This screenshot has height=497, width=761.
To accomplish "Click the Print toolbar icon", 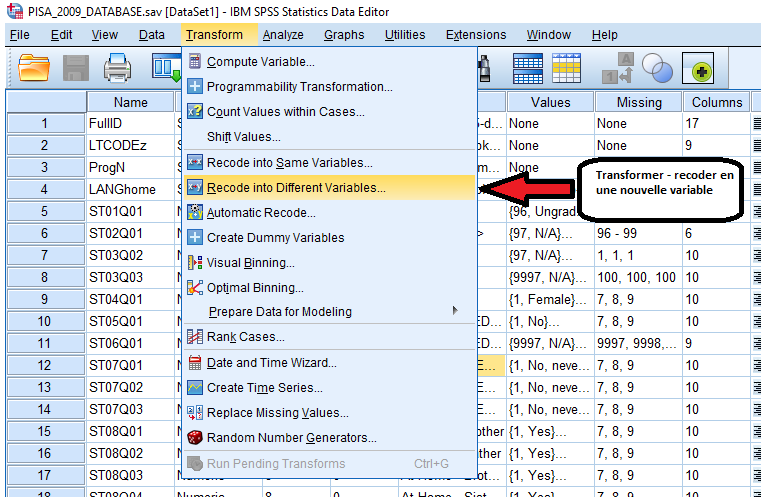I will pos(117,68).
